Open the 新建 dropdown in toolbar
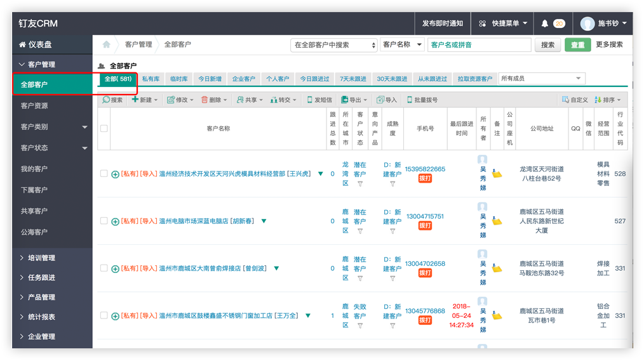This screenshot has width=644, height=361. [145, 100]
